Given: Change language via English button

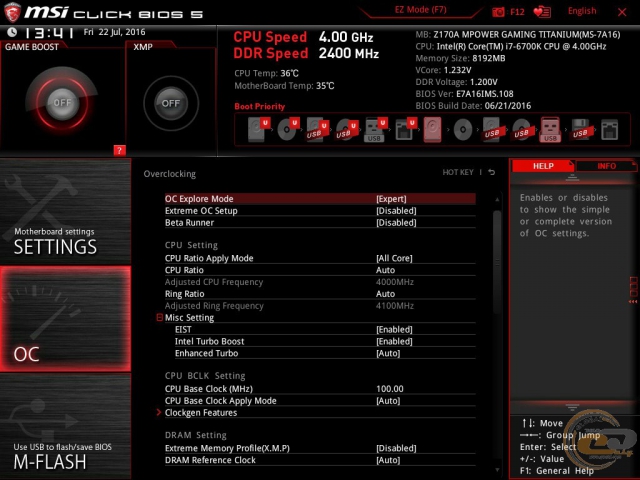Looking at the screenshot, I should (x=582, y=11).
